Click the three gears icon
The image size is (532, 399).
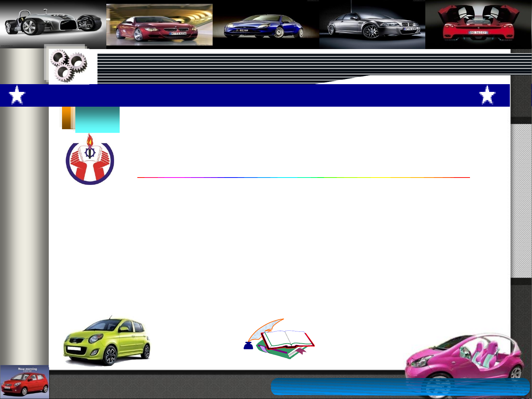(x=69, y=66)
